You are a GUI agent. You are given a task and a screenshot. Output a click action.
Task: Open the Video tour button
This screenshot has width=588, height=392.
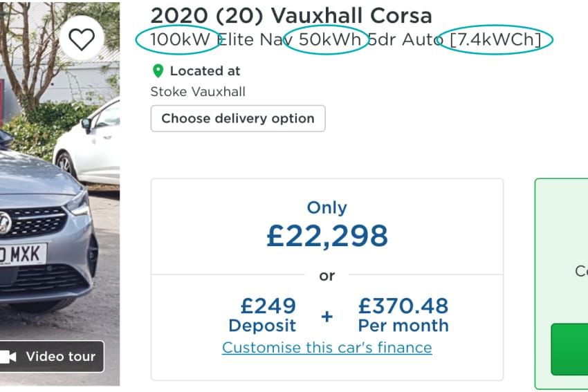[53, 357]
